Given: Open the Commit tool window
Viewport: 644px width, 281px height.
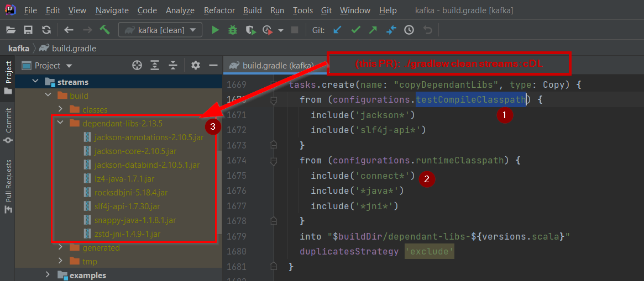Looking at the screenshot, I should coord(8,126).
